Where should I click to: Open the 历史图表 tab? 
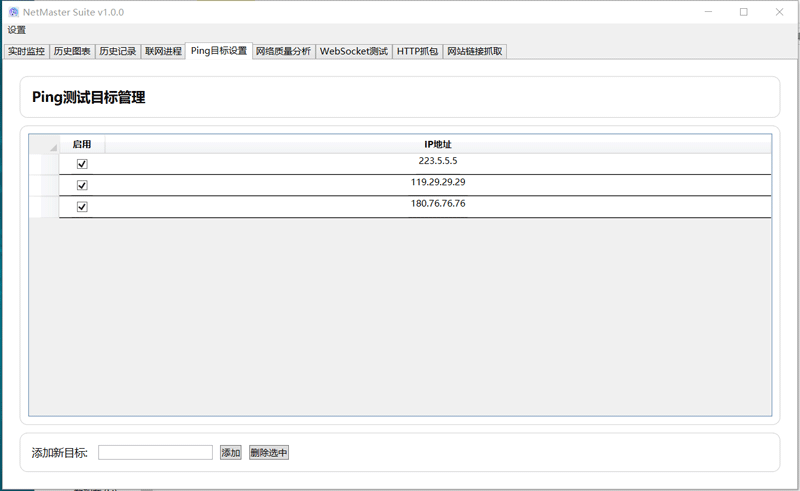(x=72, y=51)
